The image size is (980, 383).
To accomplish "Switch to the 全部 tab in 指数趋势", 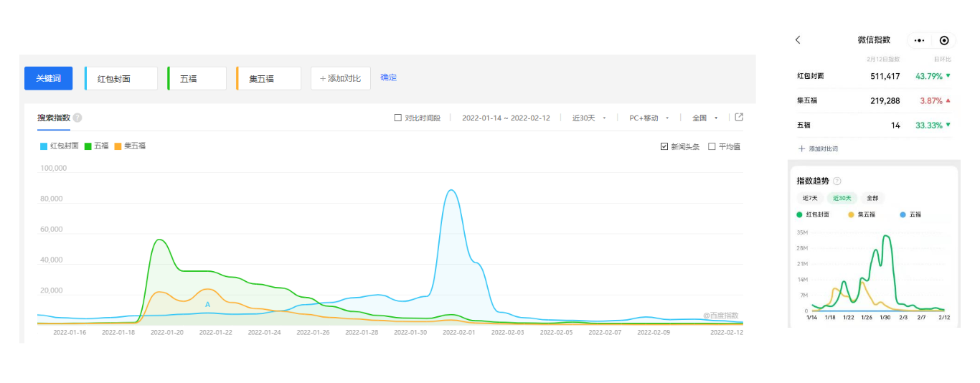I will coord(872,198).
